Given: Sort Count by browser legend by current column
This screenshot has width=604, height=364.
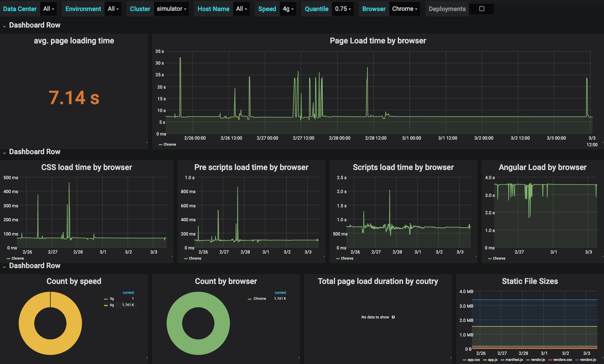Looking at the screenshot, I should tap(280, 293).
